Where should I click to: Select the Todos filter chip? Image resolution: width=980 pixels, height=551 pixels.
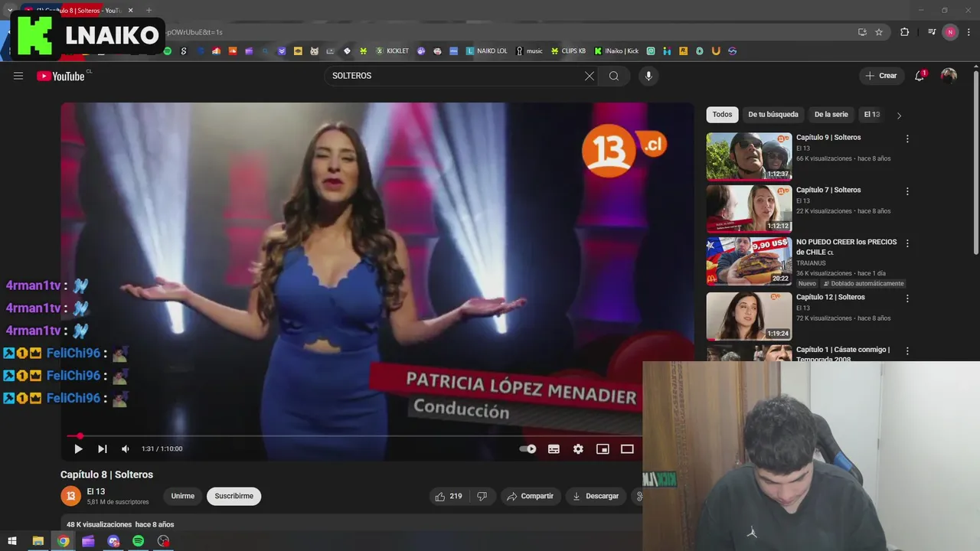click(722, 115)
